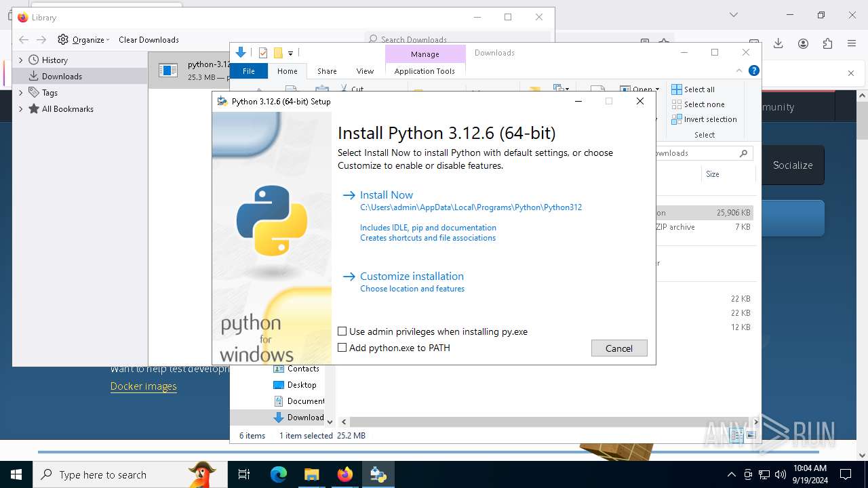The height and width of the screenshot is (488, 868).
Task: Expand Tags in Library sidebar
Action: [x=20, y=92]
